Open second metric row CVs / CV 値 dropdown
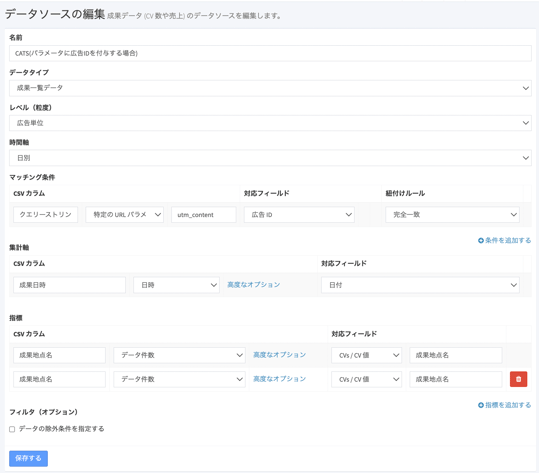539x473 pixels. pos(366,379)
